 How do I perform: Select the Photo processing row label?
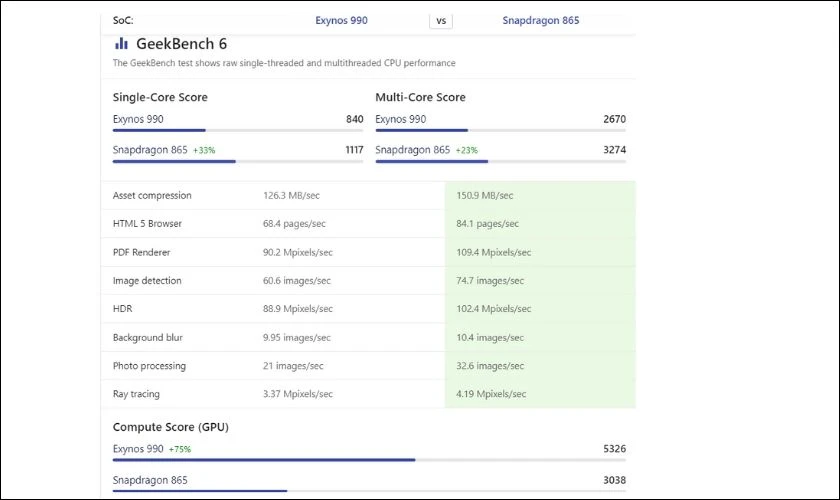click(x=149, y=365)
